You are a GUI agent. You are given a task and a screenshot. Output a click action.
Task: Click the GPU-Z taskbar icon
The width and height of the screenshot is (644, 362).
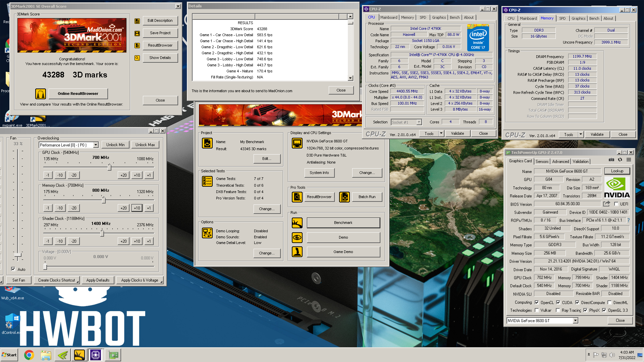tap(113, 355)
